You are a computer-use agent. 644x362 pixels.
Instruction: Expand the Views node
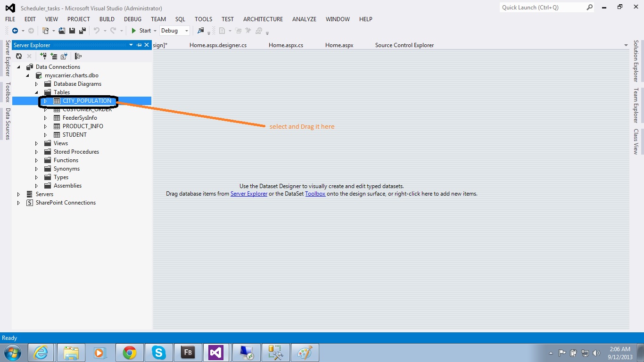point(36,143)
